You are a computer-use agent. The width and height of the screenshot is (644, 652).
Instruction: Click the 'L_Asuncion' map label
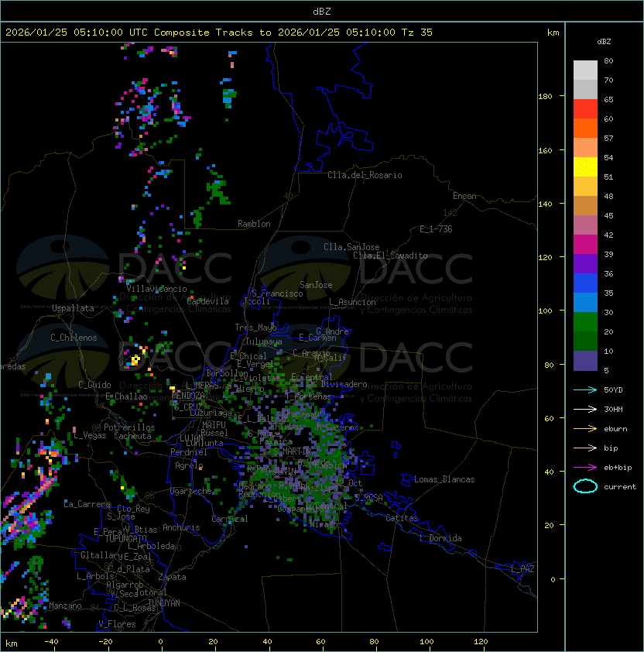coord(352,302)
